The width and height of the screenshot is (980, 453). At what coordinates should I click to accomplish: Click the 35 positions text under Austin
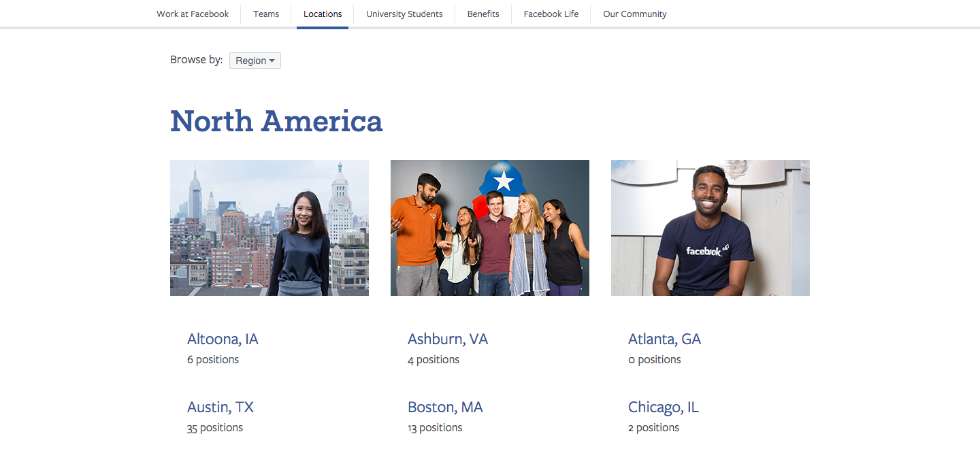pyautogui.click(x=215, y=428)
